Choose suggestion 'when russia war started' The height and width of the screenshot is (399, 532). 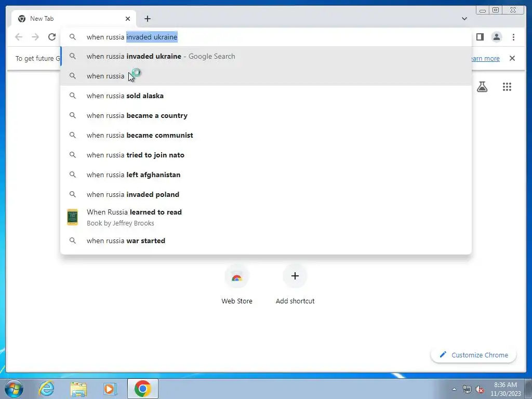[266, 241]
